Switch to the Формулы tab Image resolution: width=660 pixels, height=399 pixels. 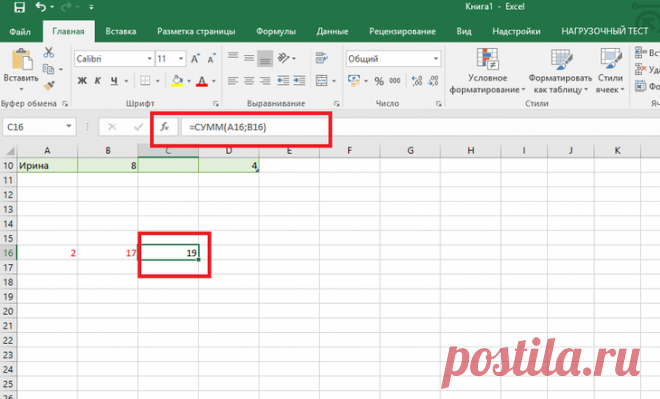(x=276, y=32)
